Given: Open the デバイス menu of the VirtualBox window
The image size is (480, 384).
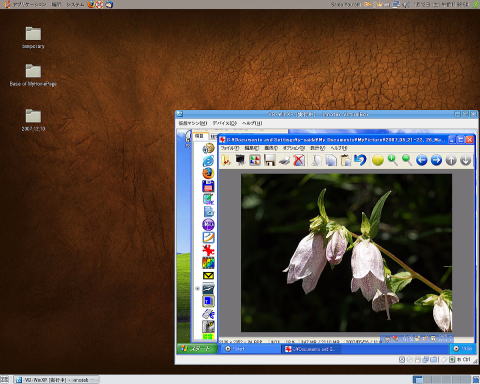Looking at the screenshot, I should click(225, 123).
